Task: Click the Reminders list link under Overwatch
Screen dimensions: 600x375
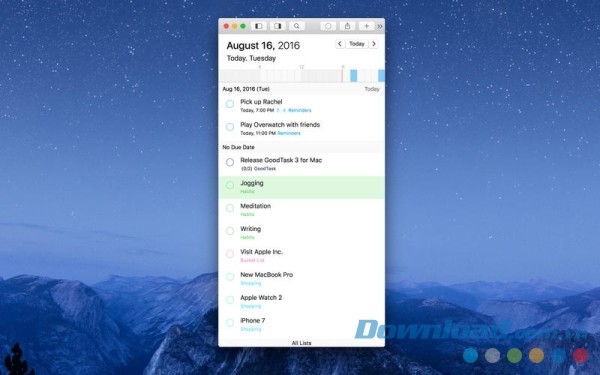Action: click(x=289, y=133)
